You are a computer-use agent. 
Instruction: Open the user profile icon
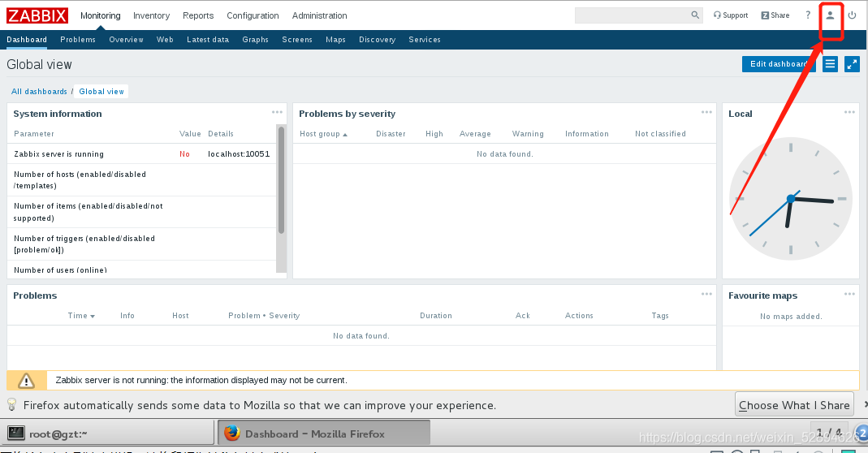tap(830, 15)
